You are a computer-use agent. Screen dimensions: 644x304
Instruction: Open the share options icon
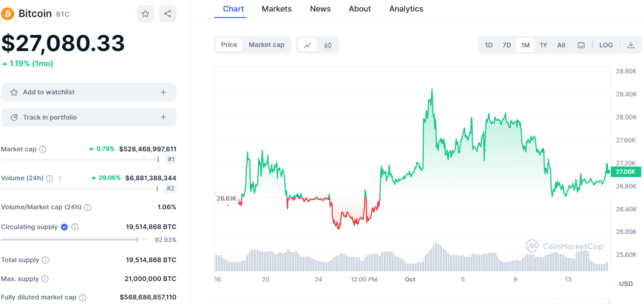coord(168,14)
